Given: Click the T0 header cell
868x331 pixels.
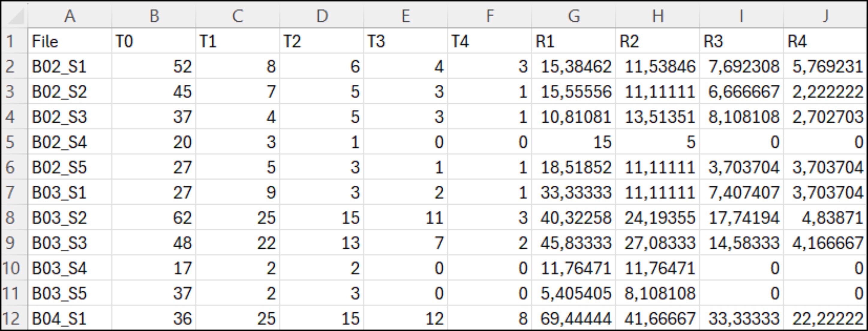Looking at the screenshot, I should pos(154,41).
